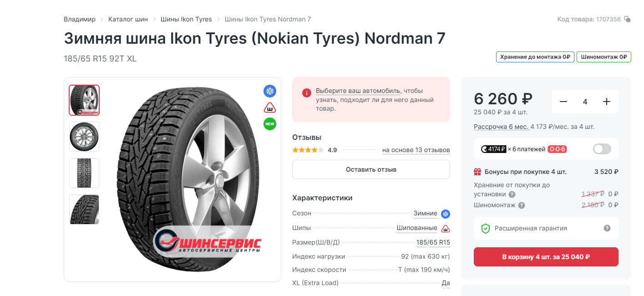
Task: Click the green NEW badge
Action: [x=270, y=124]
